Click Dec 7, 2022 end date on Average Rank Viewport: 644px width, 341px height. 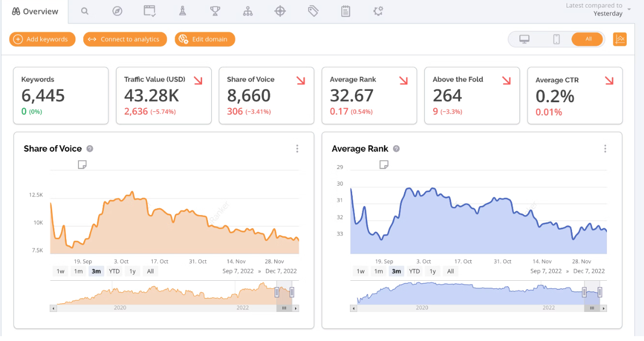tap(589, 271)
